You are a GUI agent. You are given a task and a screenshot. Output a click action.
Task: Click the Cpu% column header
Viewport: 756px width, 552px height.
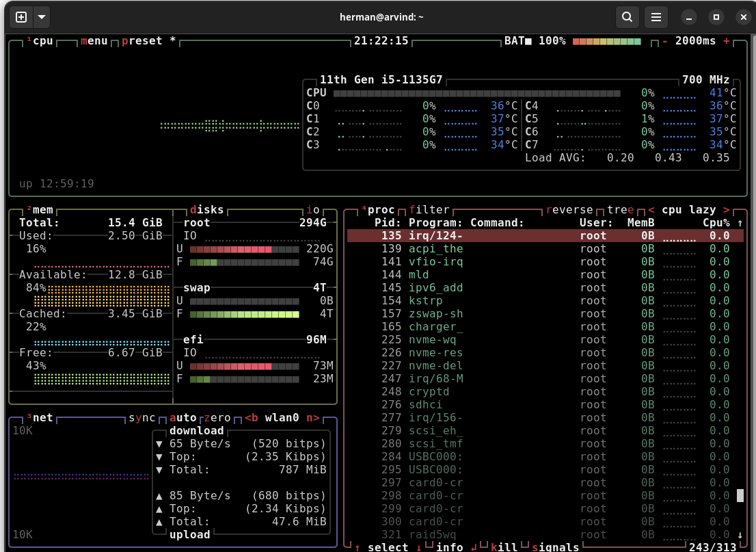point(716,223)
